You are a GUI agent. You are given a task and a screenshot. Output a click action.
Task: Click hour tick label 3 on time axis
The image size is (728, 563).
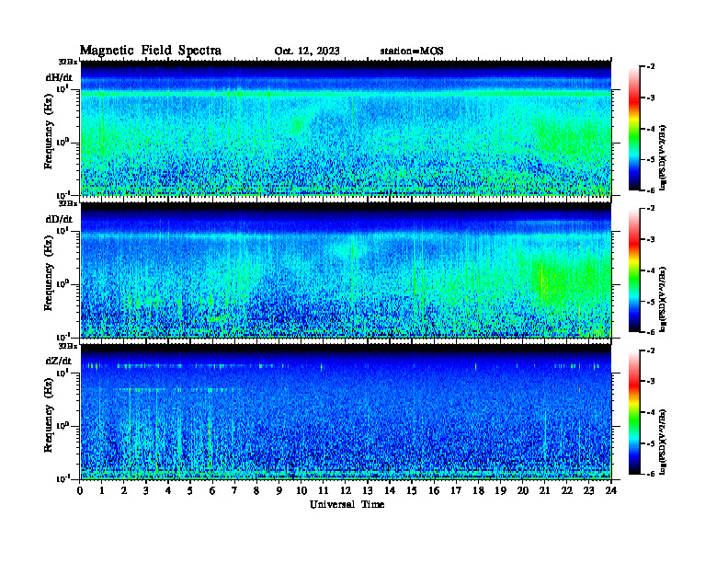click(146, 491)
